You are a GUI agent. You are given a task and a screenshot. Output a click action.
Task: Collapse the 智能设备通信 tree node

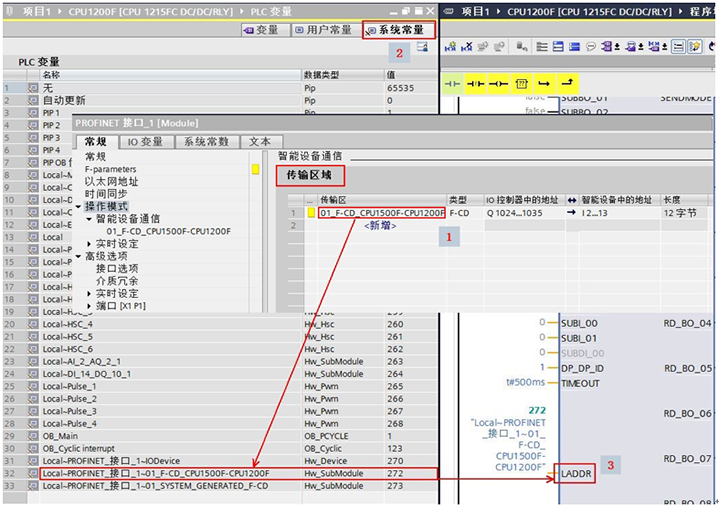pyautogui.click(x=89, y=219)
